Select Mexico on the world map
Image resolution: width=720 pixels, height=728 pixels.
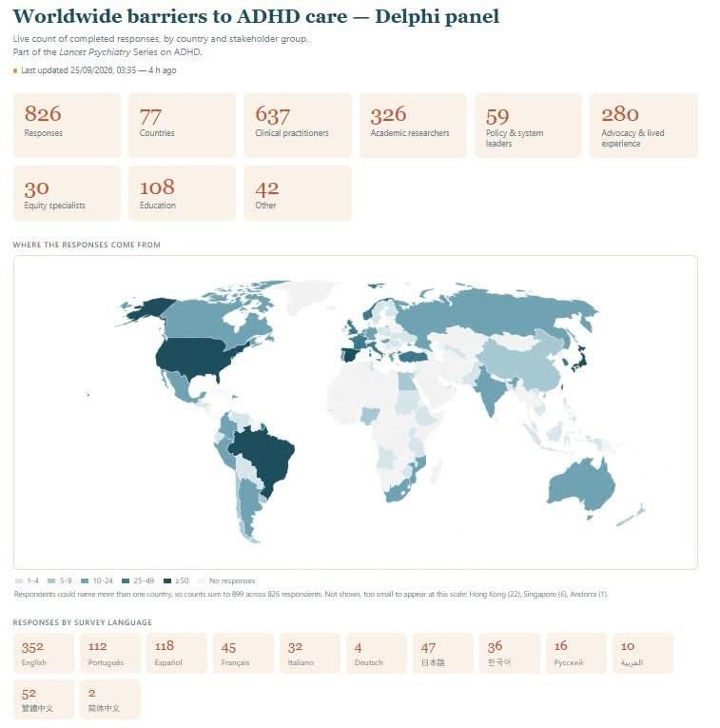(179, 387)
